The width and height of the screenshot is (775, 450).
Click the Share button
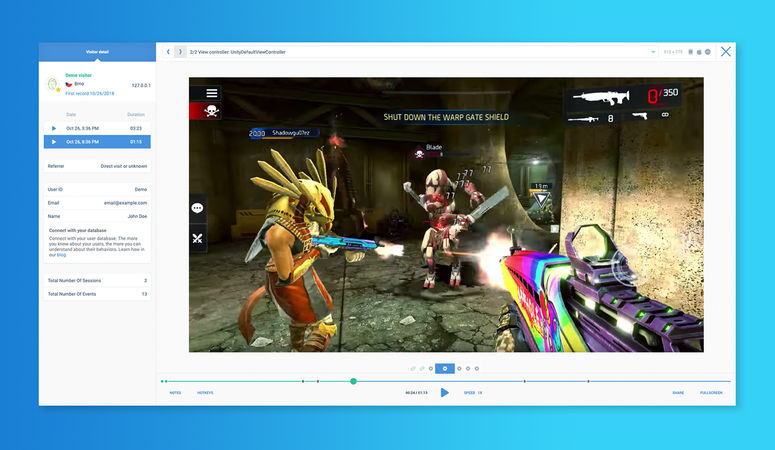(x=678, y=393)
